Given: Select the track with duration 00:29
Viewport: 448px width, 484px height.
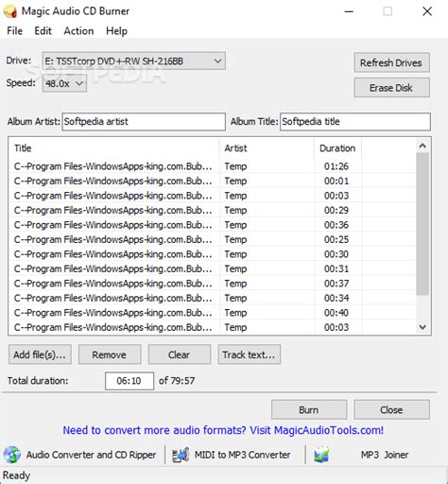Looking at the screenshot, I should pos(212,210).
